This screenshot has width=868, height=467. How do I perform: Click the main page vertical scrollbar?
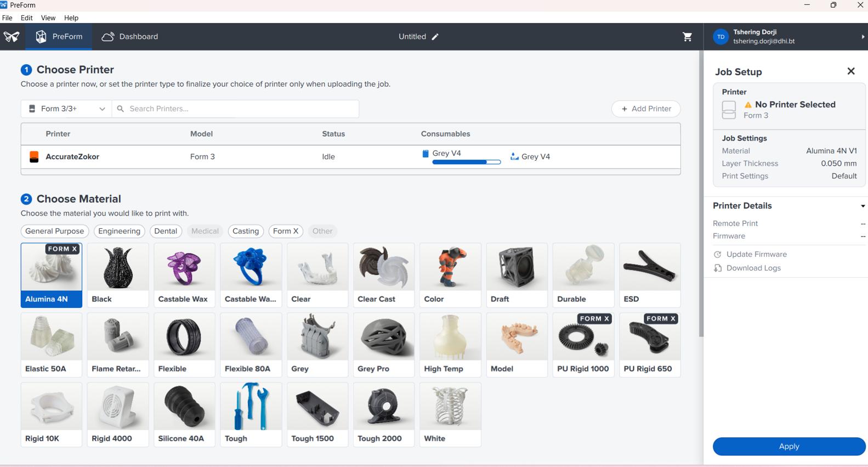point(701,194)
